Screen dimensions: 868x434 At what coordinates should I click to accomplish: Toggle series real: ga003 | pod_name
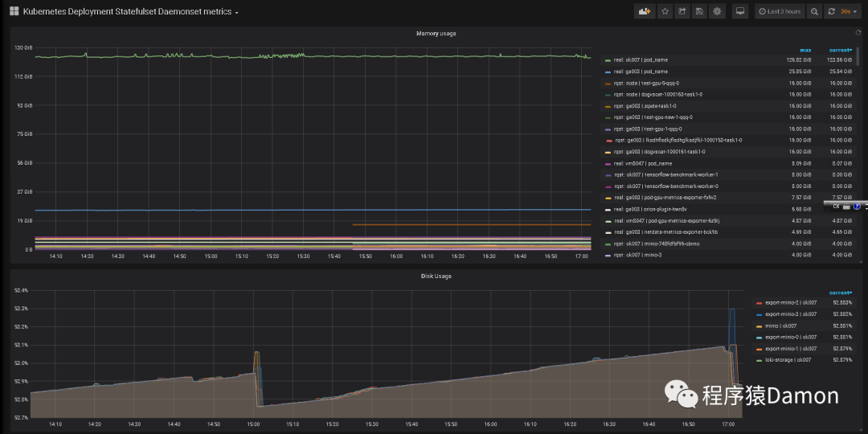tap(640, 72)
